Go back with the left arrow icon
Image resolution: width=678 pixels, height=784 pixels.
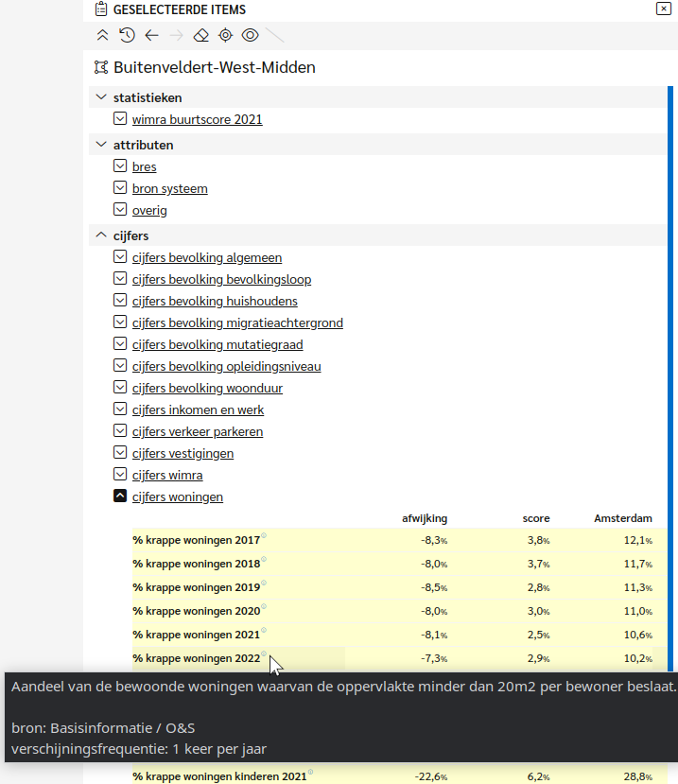point(151,36)
